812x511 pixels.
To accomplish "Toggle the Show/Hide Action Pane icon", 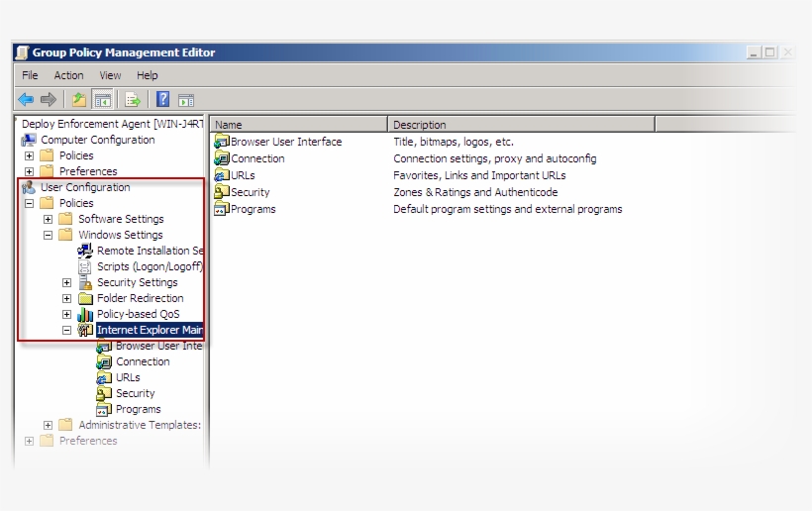I will [186, 100].
